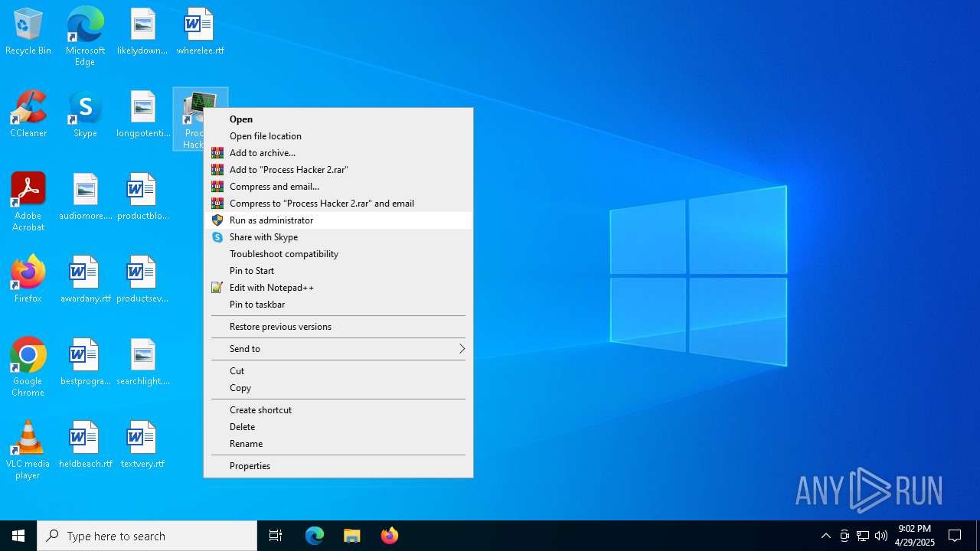Choose Restore previous versions

click(338, 327)
